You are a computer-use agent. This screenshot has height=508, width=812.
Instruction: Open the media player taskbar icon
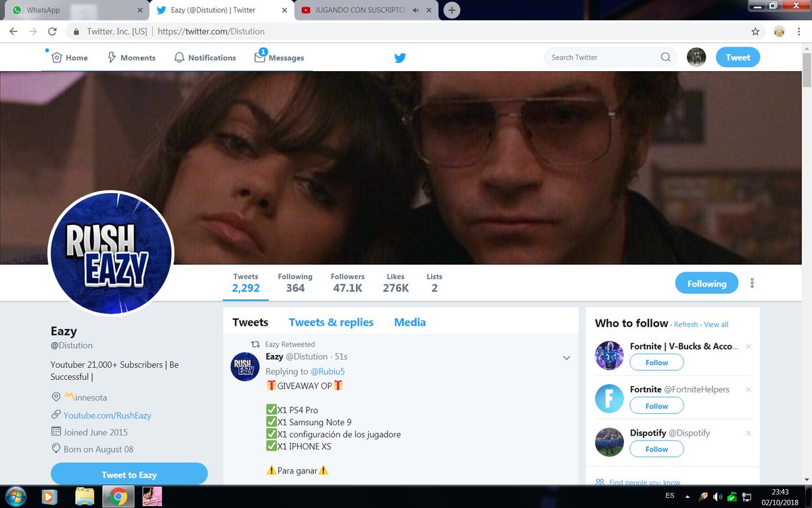point(49,497)
